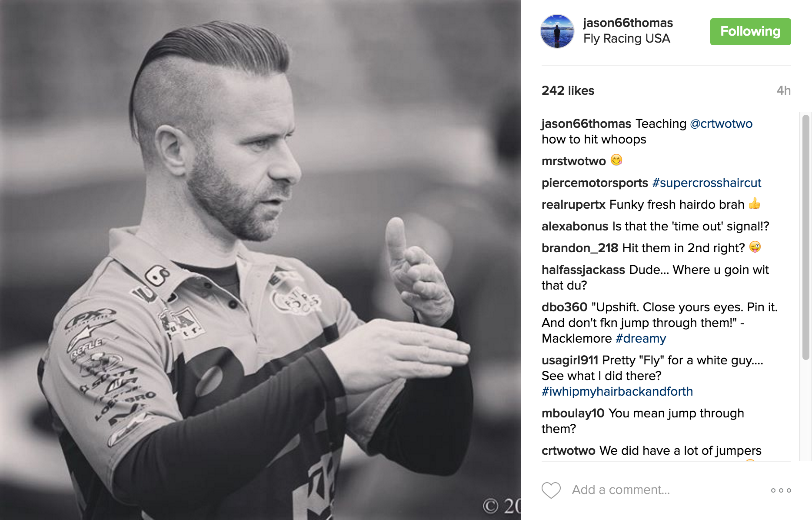Click the comments scrollbar thumb
This screenshot has height=520, width=812.
tap(805, 237)
